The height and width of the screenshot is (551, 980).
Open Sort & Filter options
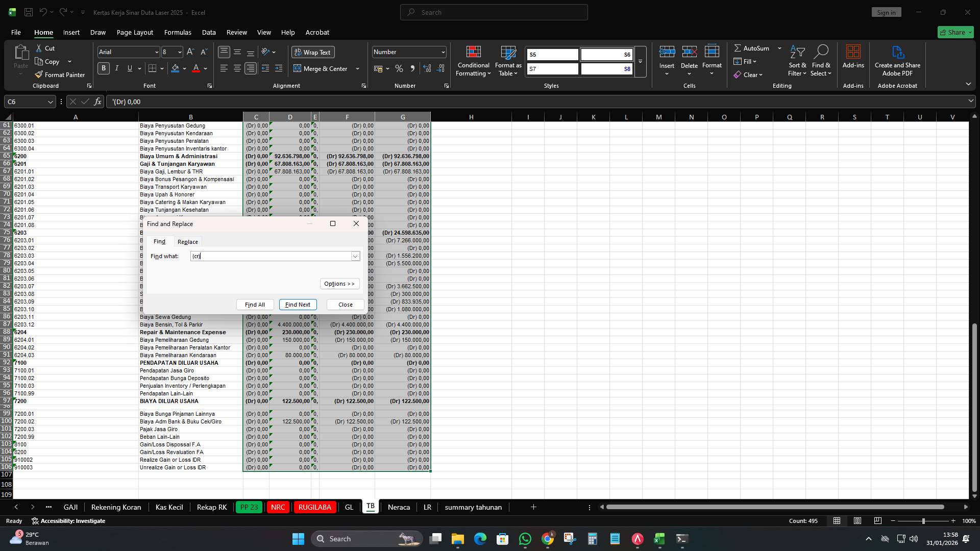[x=797, y=60]
